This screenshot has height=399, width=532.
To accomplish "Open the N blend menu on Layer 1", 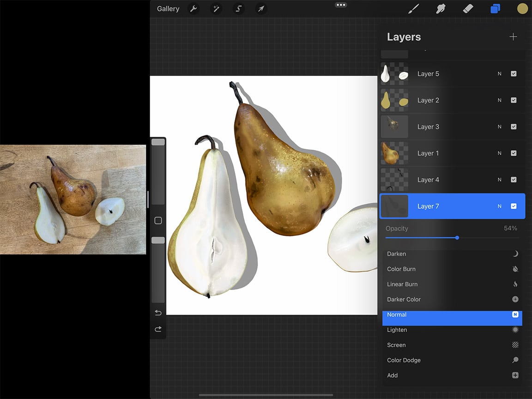I will tap(499, 153).
